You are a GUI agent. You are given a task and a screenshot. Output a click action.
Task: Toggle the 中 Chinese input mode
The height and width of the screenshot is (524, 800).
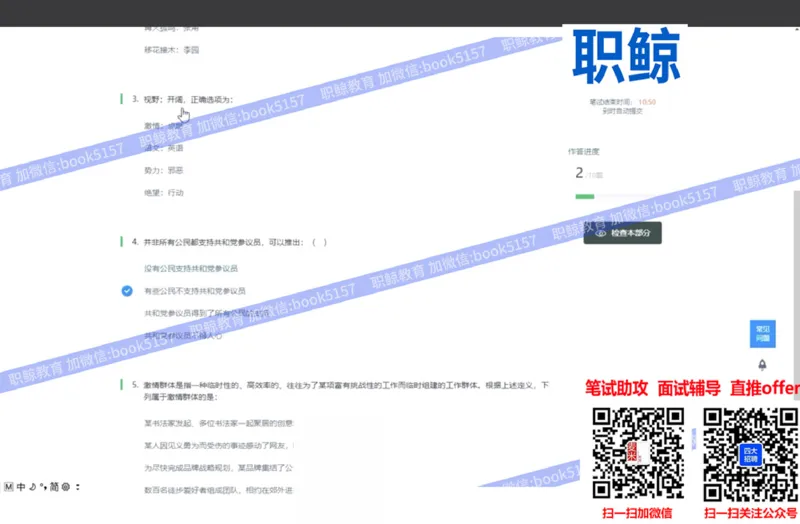point(21,487)
